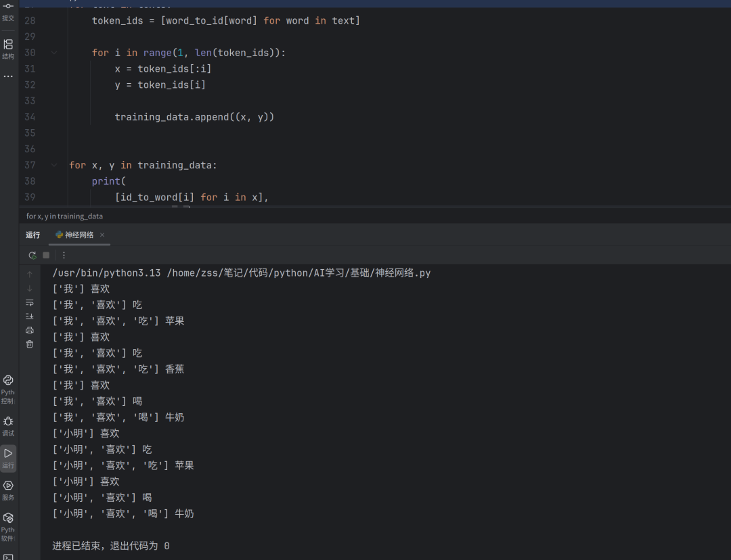Toggle soft-wrap in console output

point(30,303)
